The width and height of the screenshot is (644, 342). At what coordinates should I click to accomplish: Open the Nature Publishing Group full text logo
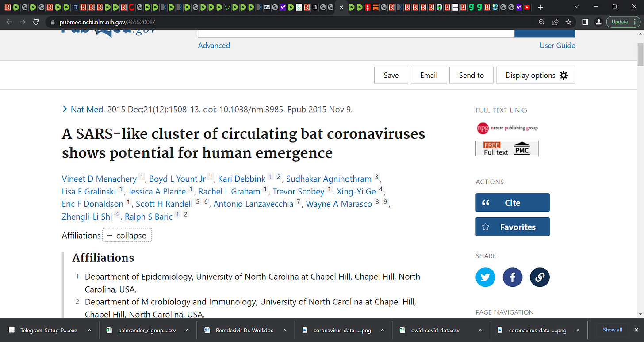tap(507, 128)
